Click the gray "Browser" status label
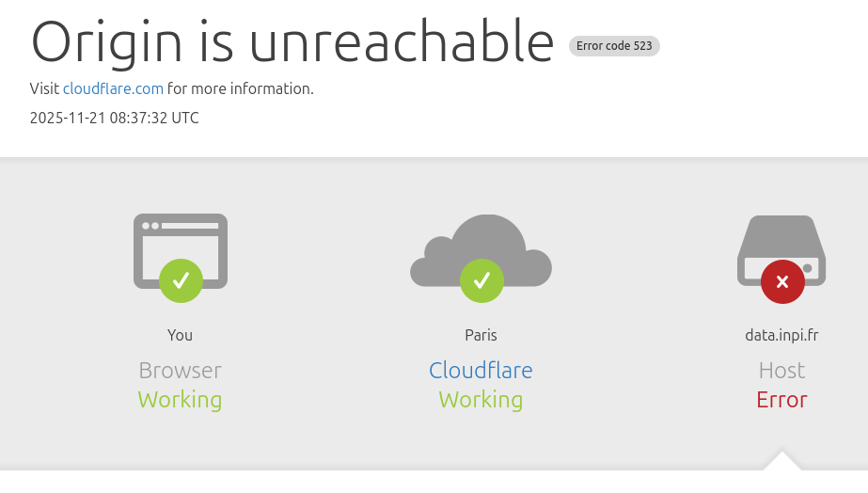This screenshot has height=493, width=868. click(x=180, y=370)
